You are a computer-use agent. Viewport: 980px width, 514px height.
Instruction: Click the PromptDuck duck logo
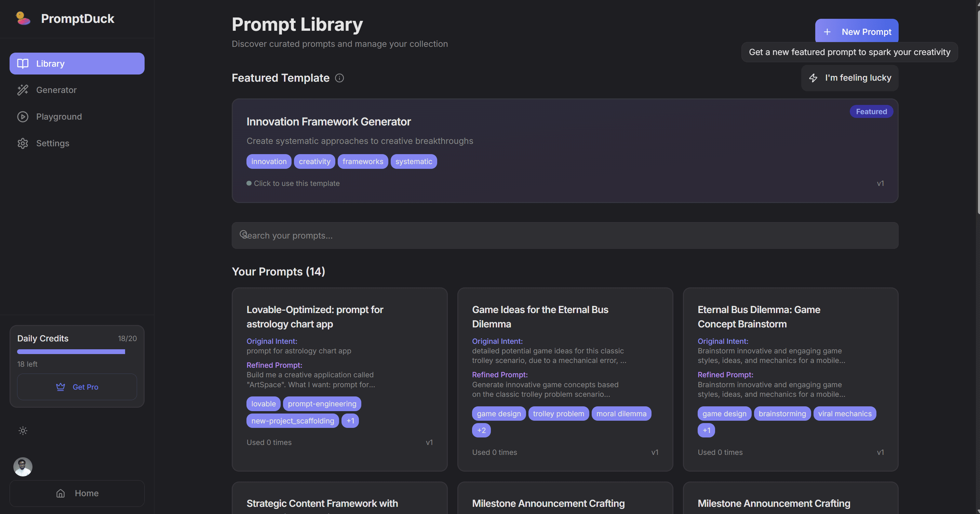coord(23,18)
